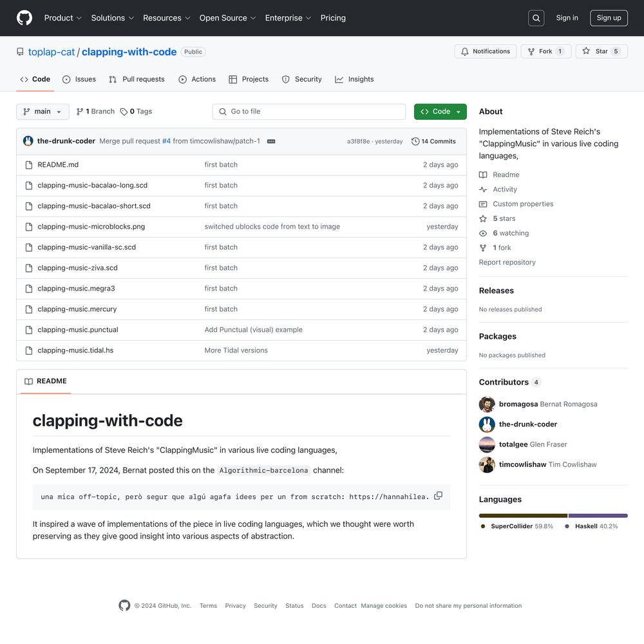Open pull request #4 link
The width and height of the screenshot is (644, 644).
[x=166, y=141]
